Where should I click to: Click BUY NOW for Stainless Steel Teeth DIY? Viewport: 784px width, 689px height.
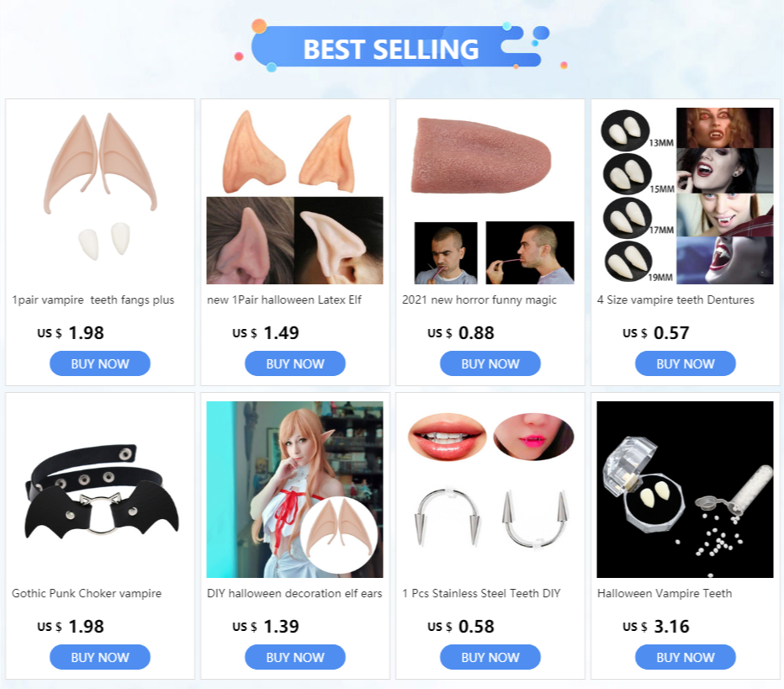[490, 657]
